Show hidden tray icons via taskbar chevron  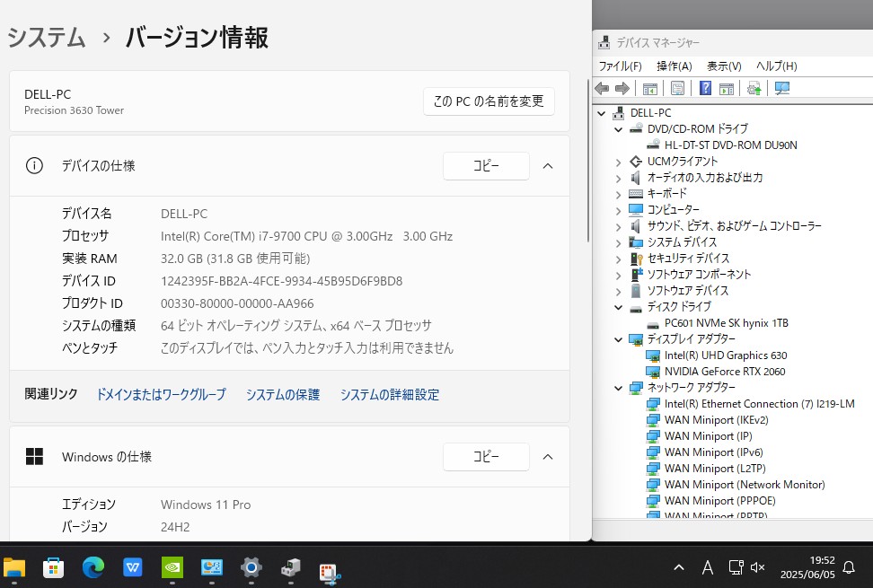[679, 567]
